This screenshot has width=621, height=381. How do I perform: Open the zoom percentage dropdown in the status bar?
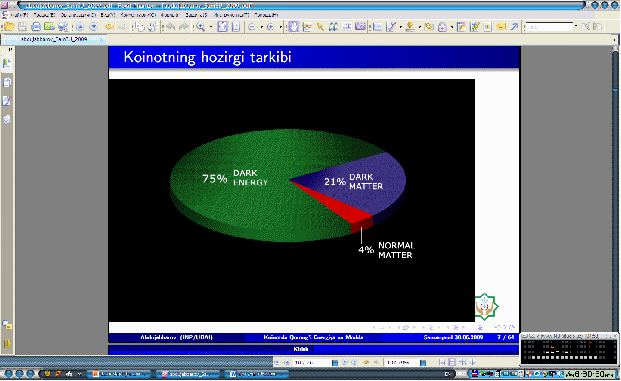pos(423,362)
